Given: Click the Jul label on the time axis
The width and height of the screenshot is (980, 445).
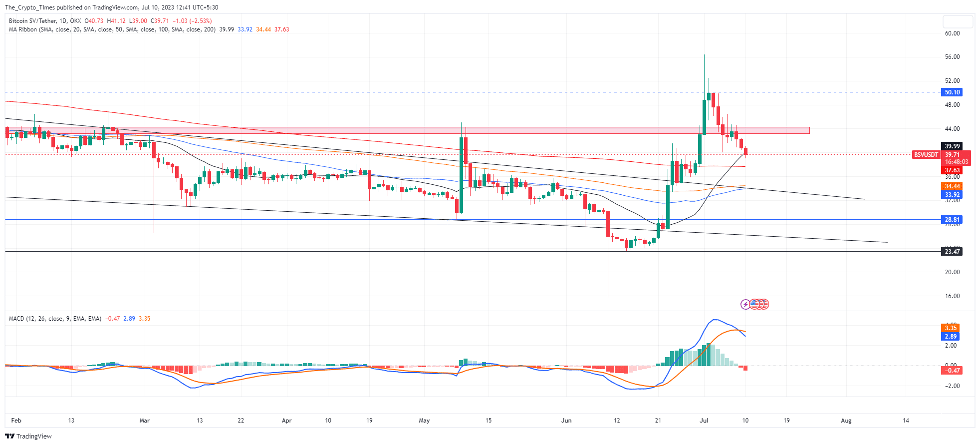Looking at the screenshot, I should click(x=704, y=421).
